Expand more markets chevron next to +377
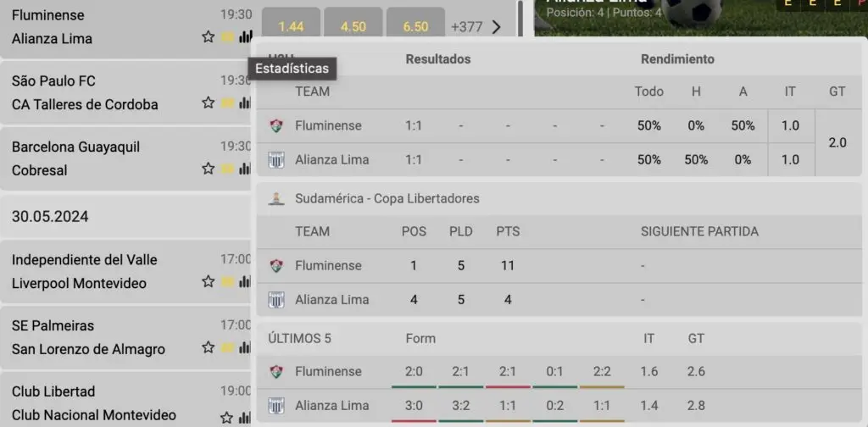This screenshot has height=427, width=868. point(497,26)
